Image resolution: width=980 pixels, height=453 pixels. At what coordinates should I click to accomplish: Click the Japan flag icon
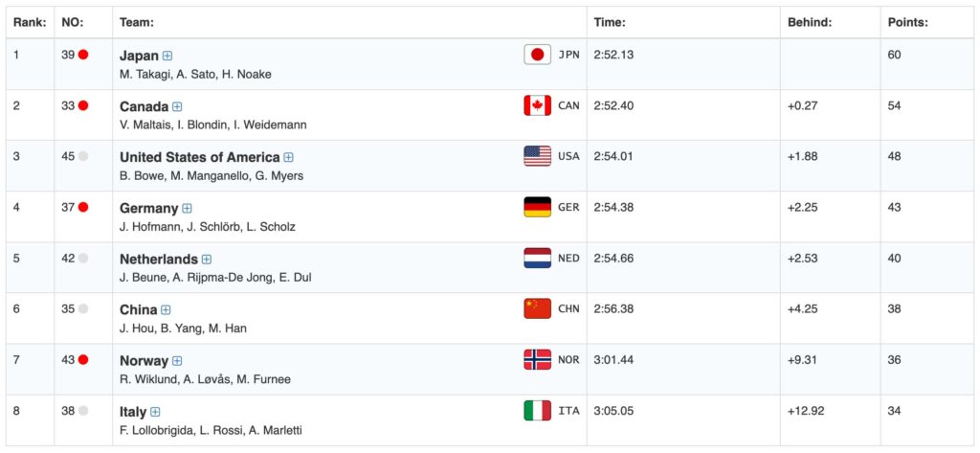pyautogui.click(x=537, y=55)
